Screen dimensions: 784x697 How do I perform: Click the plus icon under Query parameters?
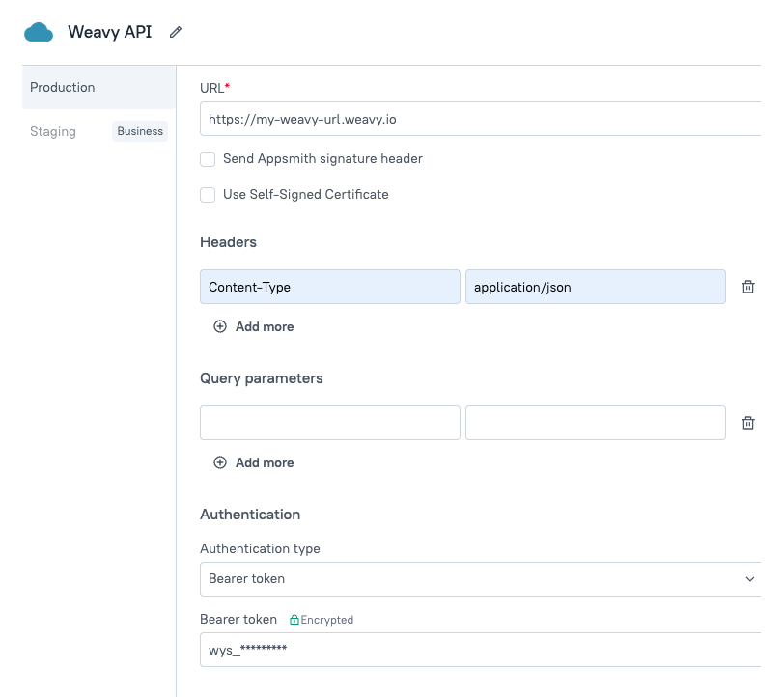click(x=220, y=462)
